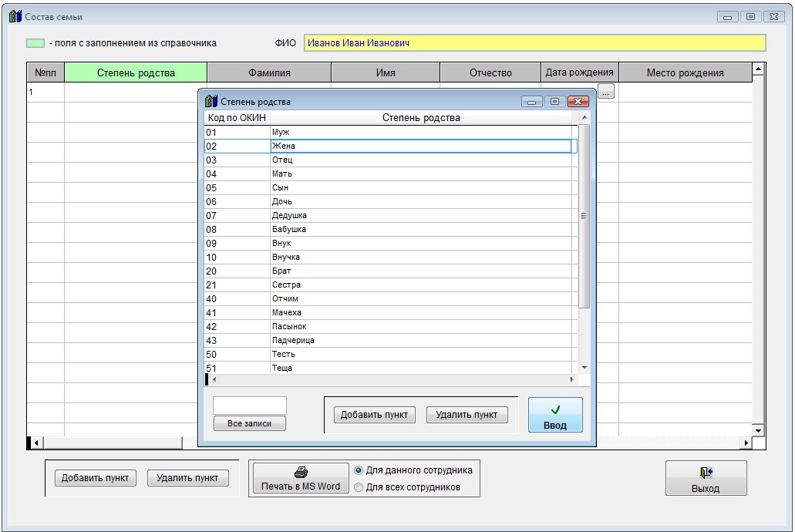
Task: Click Удалить пункт in the Степень родства dialog
Action: coord(467,415)
